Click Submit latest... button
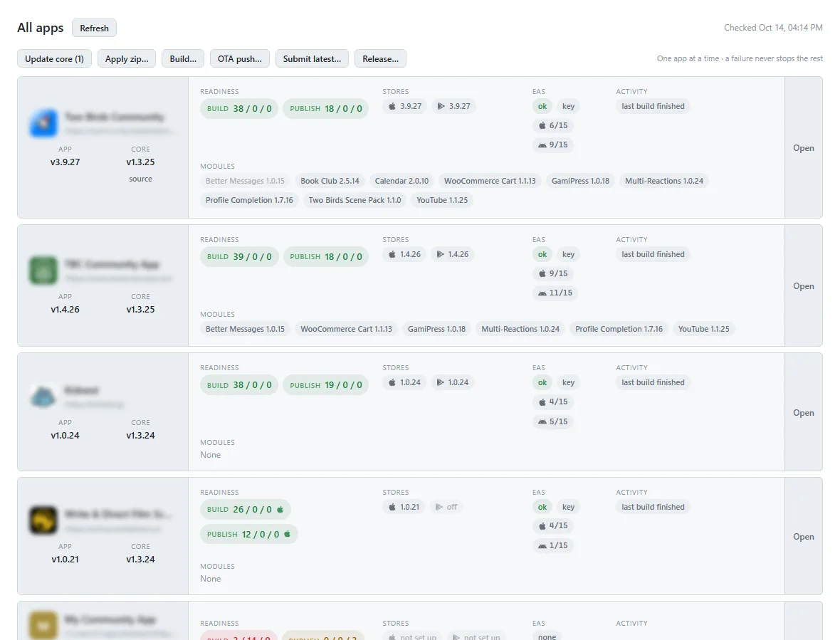The width and height of the screenshot is (840, 640). [x=313, y=59]
